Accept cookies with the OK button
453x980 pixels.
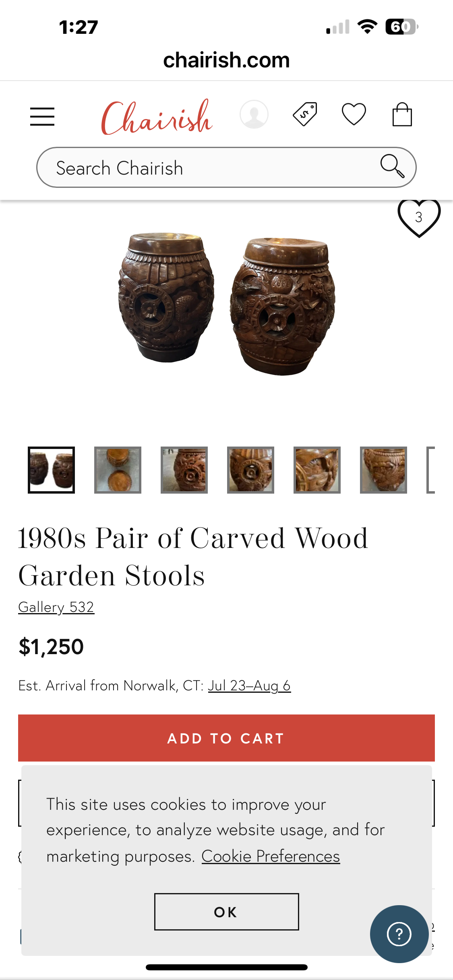tap(226, 912)
